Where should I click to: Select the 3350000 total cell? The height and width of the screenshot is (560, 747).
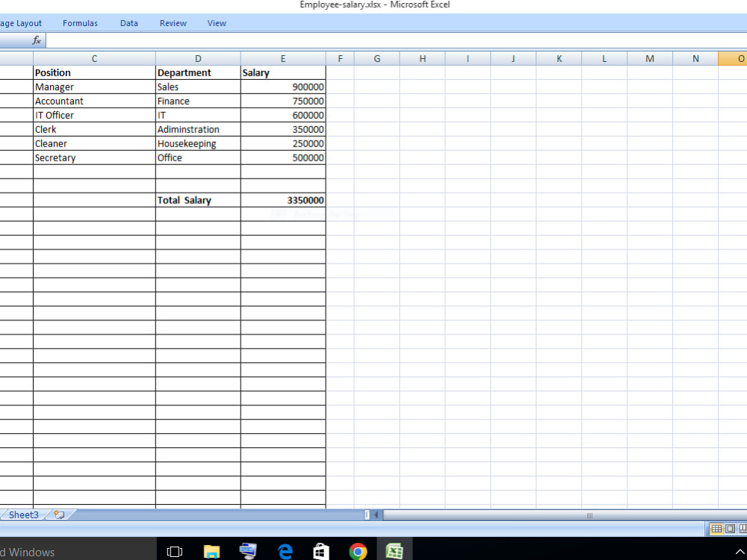tap(283, 200)
